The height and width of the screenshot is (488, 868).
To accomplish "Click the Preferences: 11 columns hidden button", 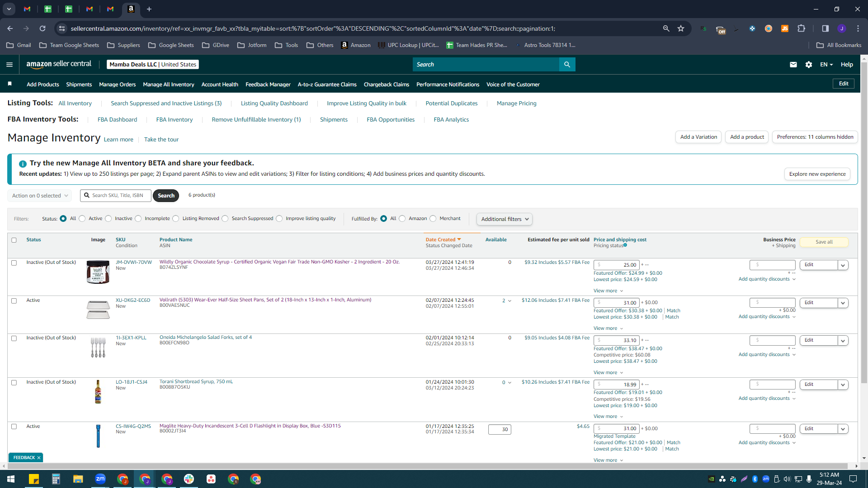I will 815,137.
